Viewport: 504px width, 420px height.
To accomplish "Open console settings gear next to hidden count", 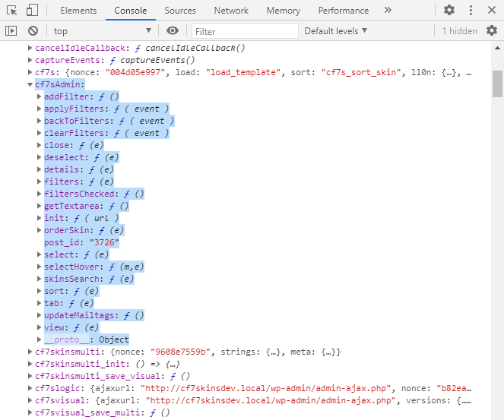I will coord(491,31).
